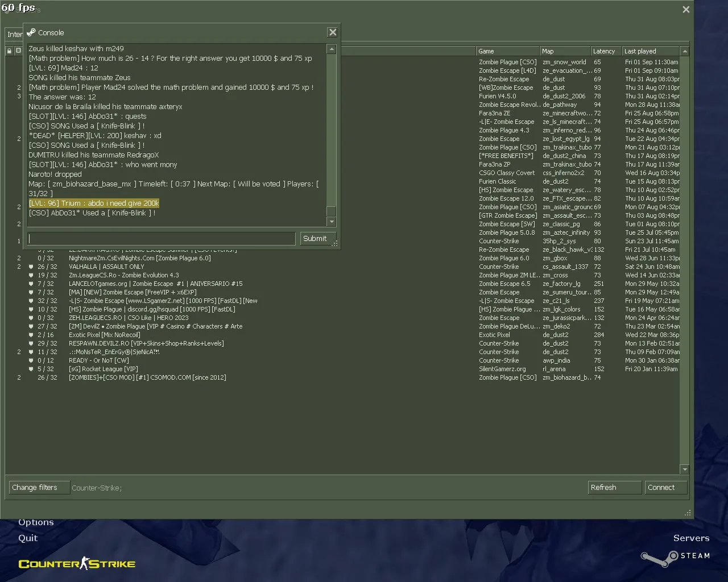Click game cell CSGO Classy Covert
728x582 pixels.
[507, 173]
